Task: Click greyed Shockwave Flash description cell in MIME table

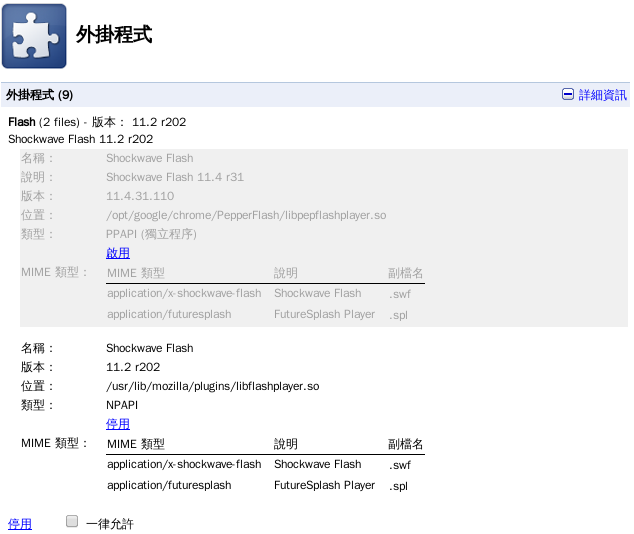Action: 318,293
